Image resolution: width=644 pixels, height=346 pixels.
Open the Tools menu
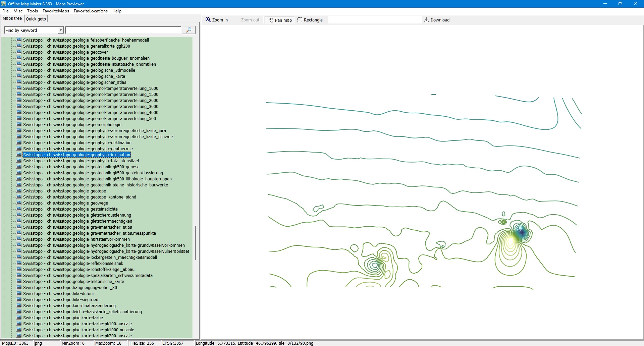32,11
